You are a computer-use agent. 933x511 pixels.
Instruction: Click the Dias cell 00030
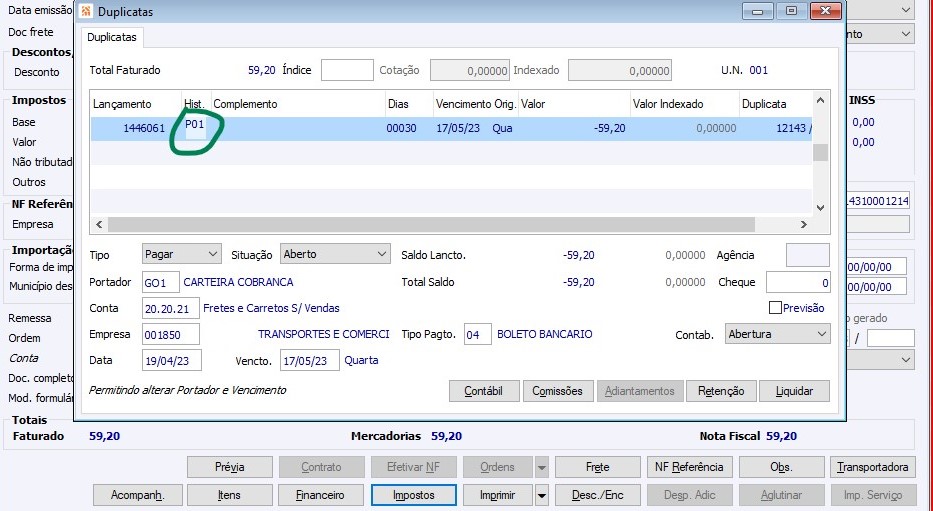tap(402, 128)
